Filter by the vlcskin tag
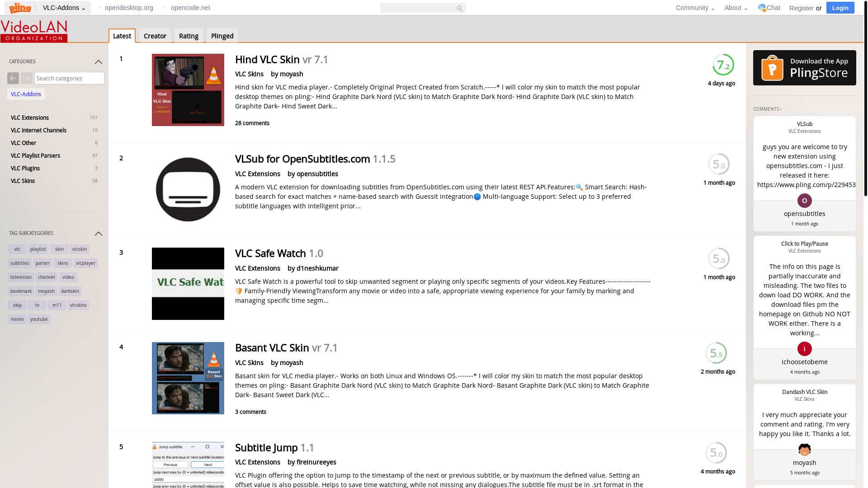This screenshot has width=868, height=488. 80,249
